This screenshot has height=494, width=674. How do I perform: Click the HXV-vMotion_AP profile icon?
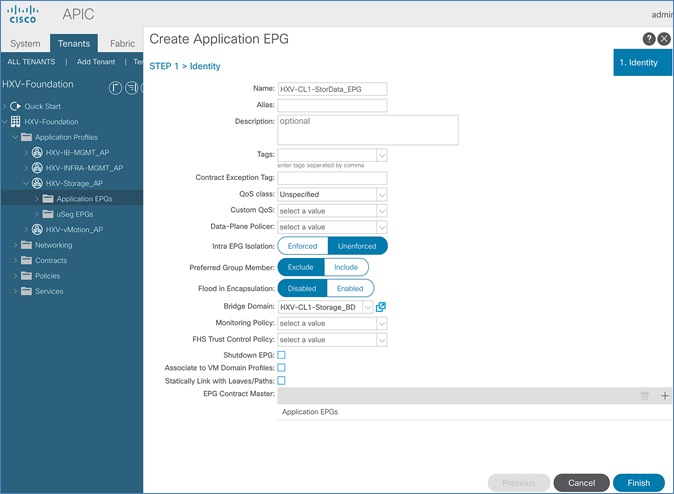click(37, 229)
